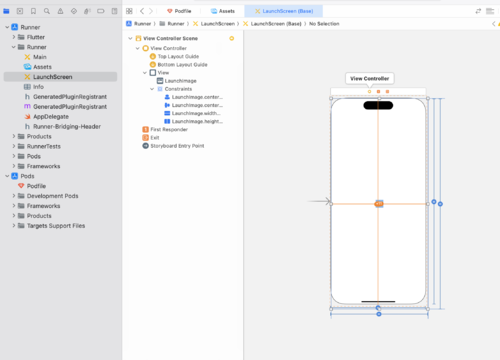Click the Exit dock icon on canvas
500x360 pixels.
click(x=387, y=91)
